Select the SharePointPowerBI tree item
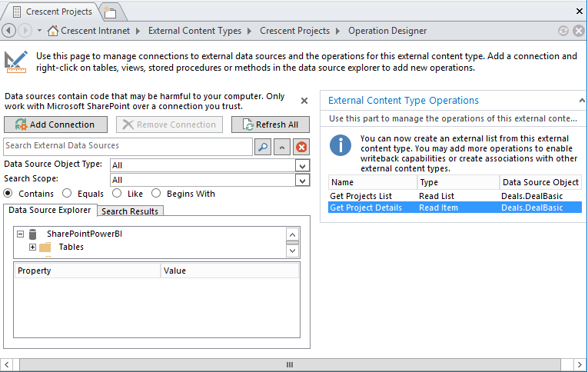 85,234
